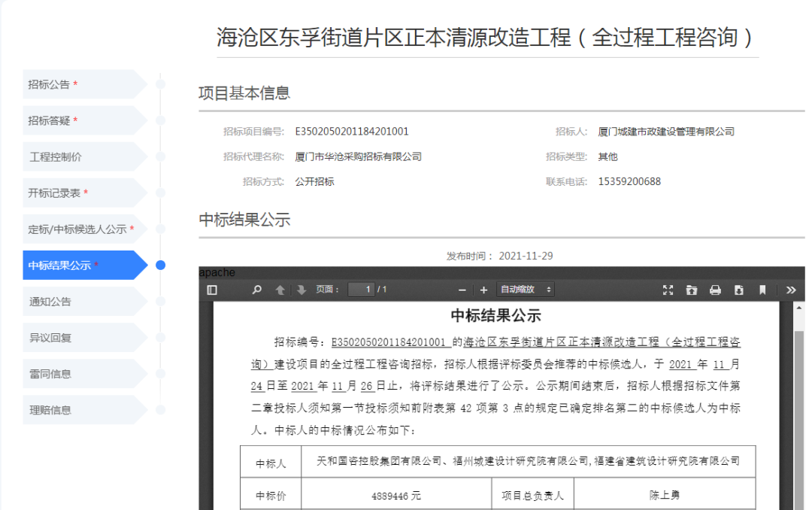Screen dimensions: 812x510
Task: Select the 中标结果公示 sidebar tab
Action: (x=85, y=266)
